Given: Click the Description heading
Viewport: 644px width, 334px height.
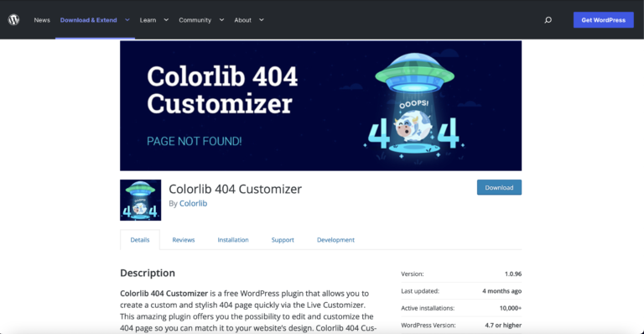Looking at the screenshot, I should coord(148,274).
